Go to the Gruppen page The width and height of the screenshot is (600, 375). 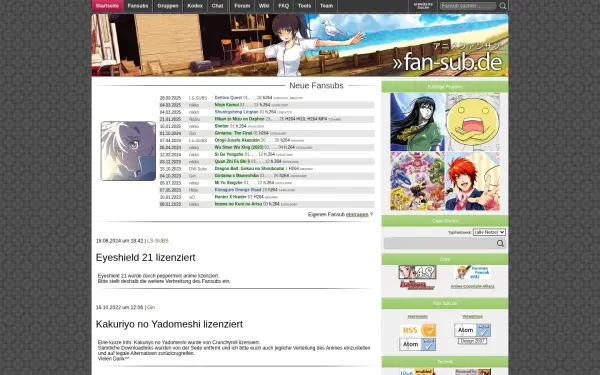pyautogui.click(x=168, y=6)
